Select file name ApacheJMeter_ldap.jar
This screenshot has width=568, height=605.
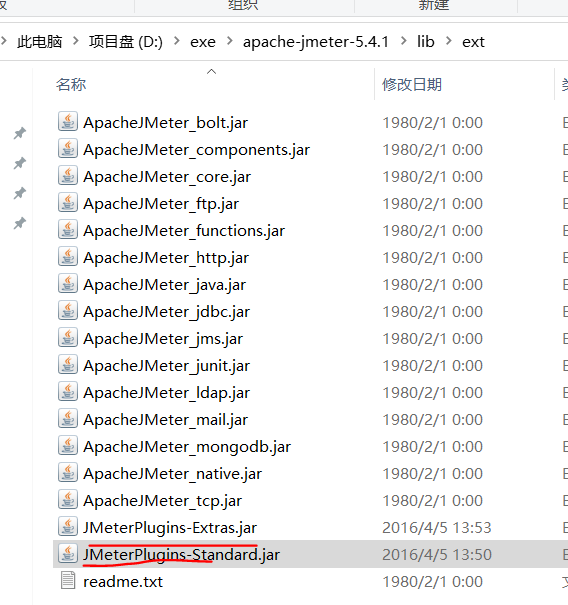[166, 393]
